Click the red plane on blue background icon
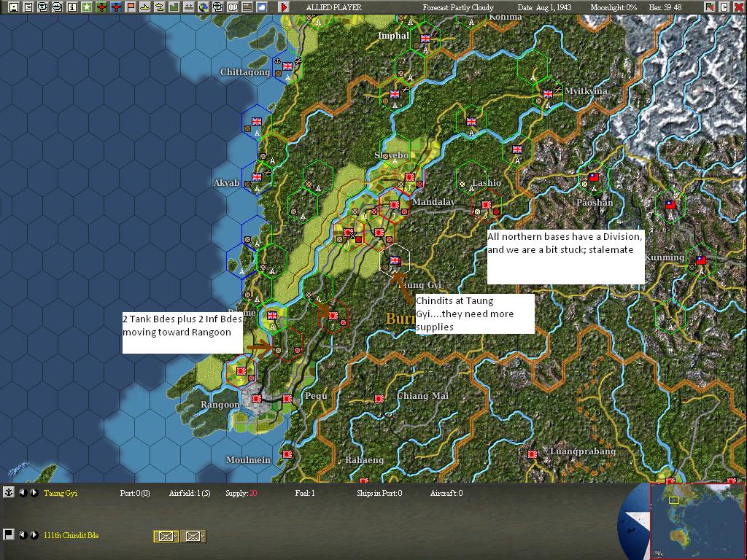Viewport: 747px width, 560px height. tap(116, 7)
